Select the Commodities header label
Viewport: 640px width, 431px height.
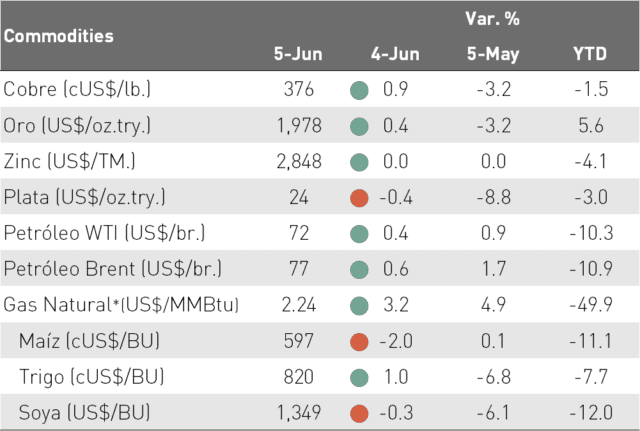click(x=59, y=36)
